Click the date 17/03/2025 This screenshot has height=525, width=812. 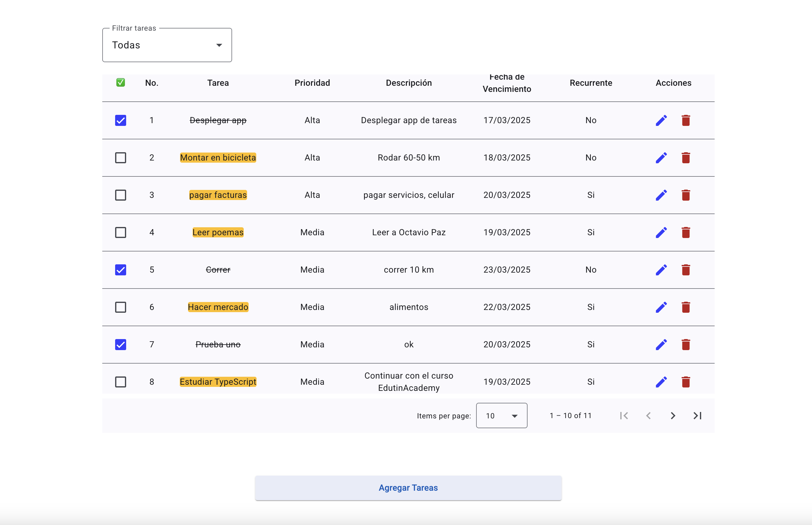click(x=507, y=120)
